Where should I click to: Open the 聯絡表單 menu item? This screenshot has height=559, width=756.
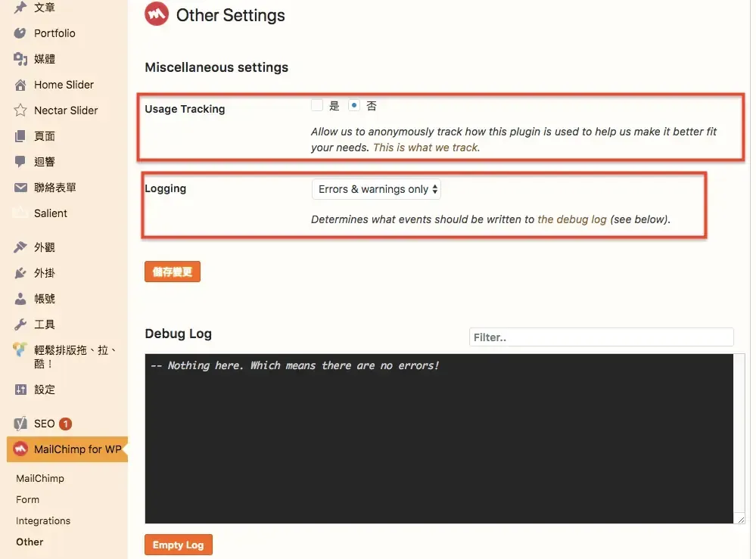point(55,188)
